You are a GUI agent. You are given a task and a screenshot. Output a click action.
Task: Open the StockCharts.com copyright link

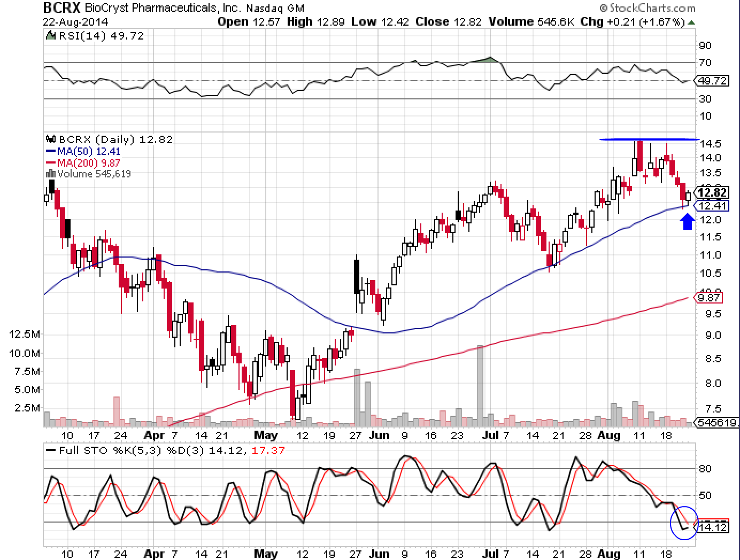[647, 8]
